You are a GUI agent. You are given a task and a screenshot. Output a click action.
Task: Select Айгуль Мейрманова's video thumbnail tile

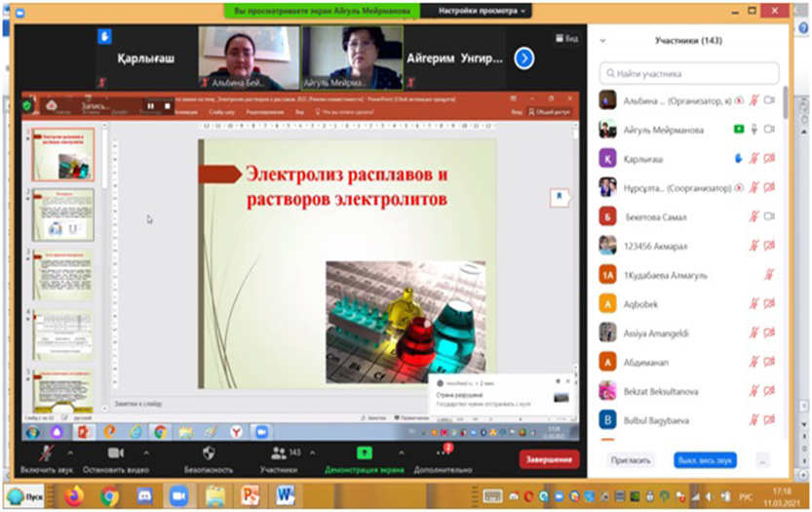click(x=352, y=59)
